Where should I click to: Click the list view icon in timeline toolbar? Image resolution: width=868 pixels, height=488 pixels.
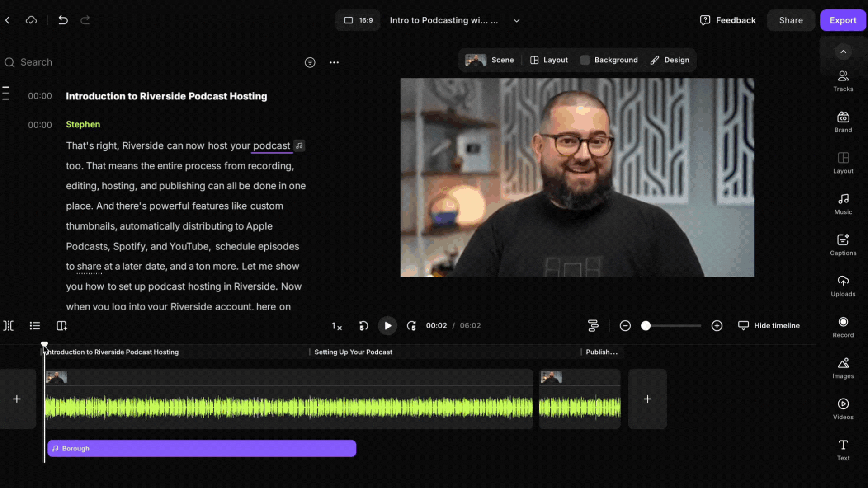click(35, 326)
